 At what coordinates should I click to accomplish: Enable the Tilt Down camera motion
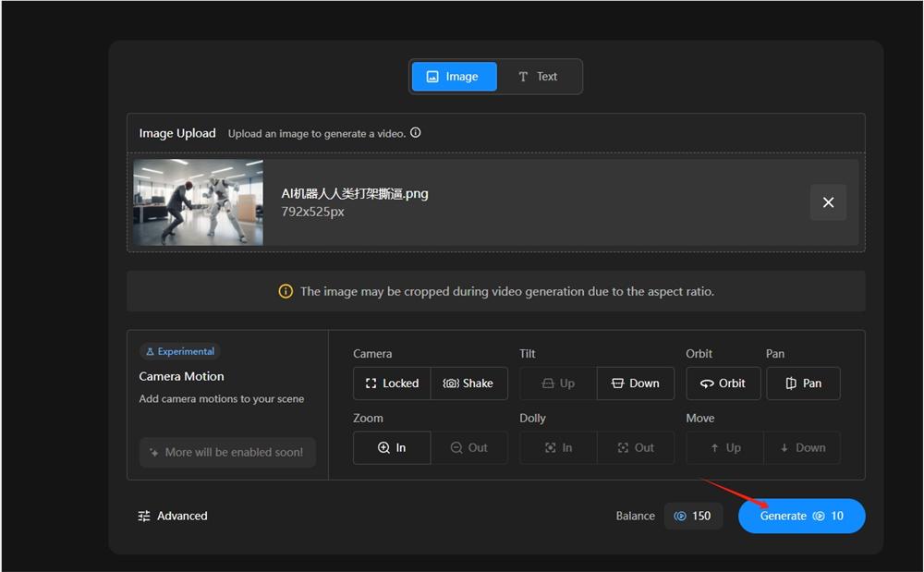(635, 383)
